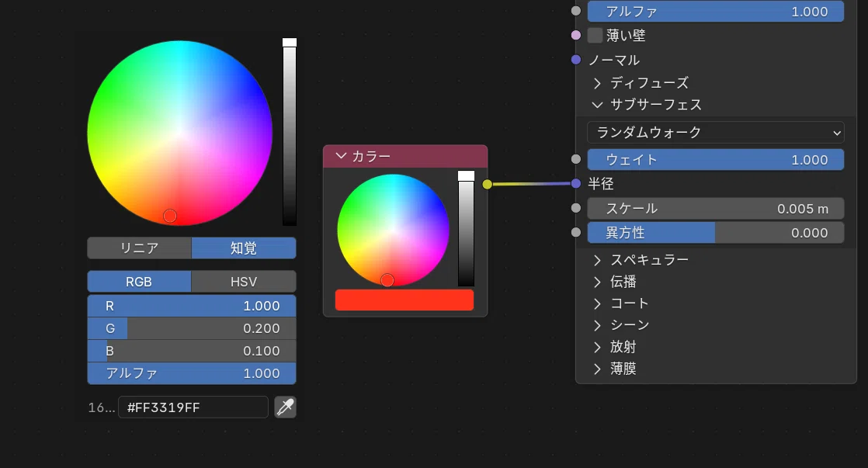Click the yellow カラー node output socket
This screenshot has width=868, height=468.
coord(487,184)
